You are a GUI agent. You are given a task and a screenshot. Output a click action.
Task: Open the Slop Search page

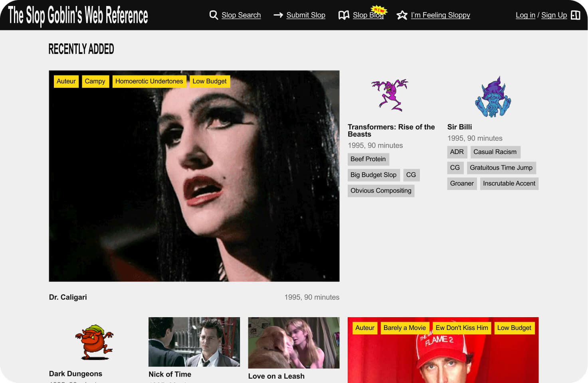[x=241, y=15]
